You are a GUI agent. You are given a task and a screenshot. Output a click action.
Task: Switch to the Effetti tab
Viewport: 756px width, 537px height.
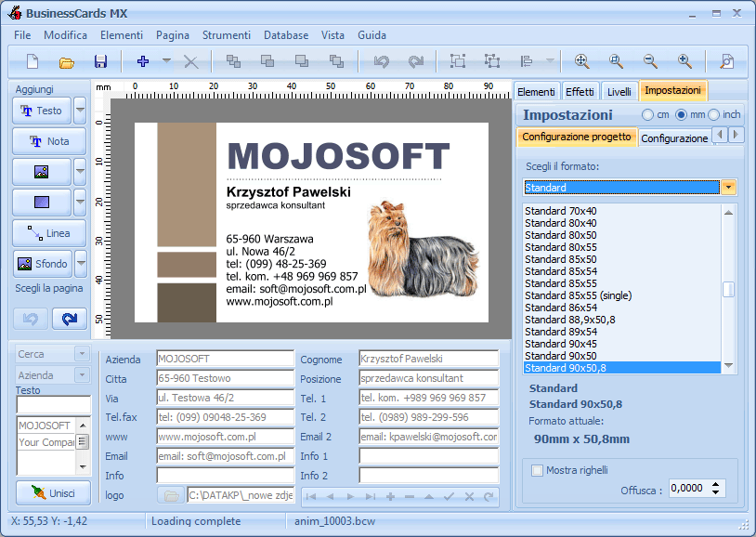point(580,92)
